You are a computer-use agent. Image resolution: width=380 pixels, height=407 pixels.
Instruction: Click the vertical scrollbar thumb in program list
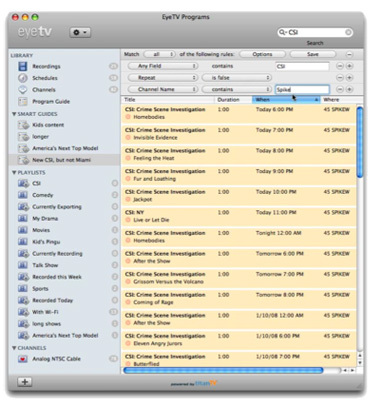click(360, 142)
